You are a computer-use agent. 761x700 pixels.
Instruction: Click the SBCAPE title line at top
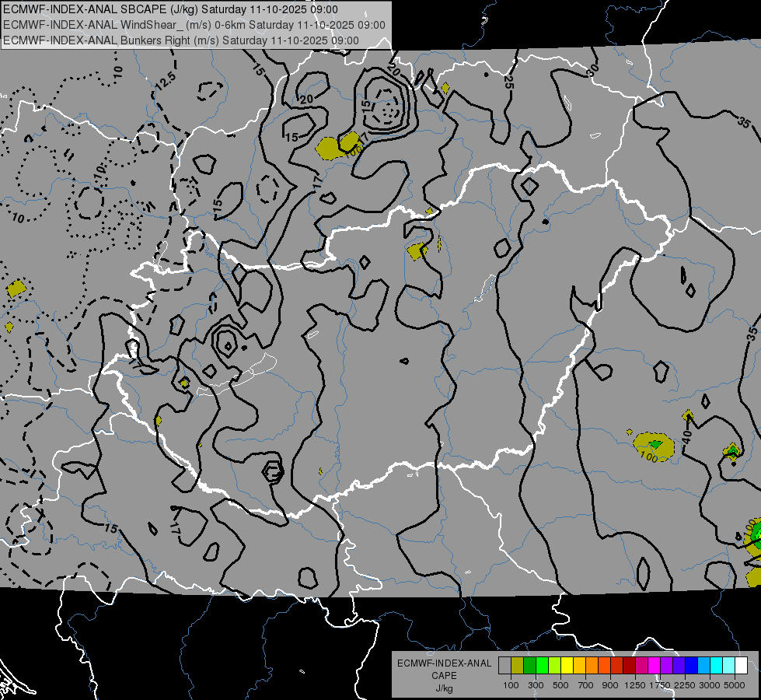coord(171,9)
